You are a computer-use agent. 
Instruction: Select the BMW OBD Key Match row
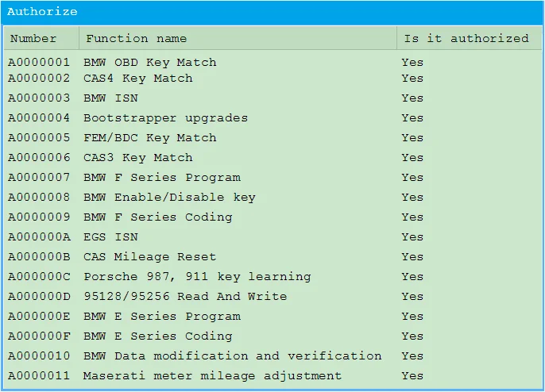point(149,62)
